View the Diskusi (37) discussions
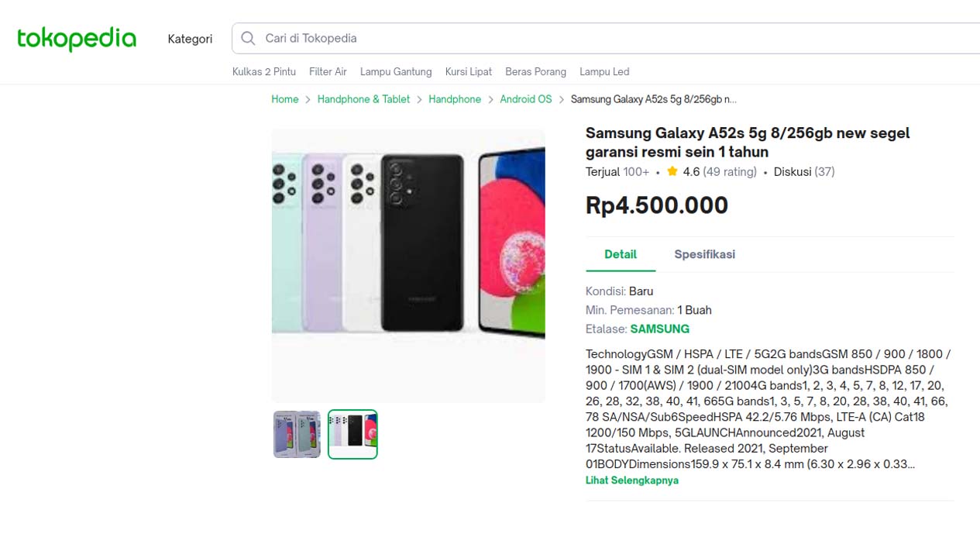 point(803,171)
